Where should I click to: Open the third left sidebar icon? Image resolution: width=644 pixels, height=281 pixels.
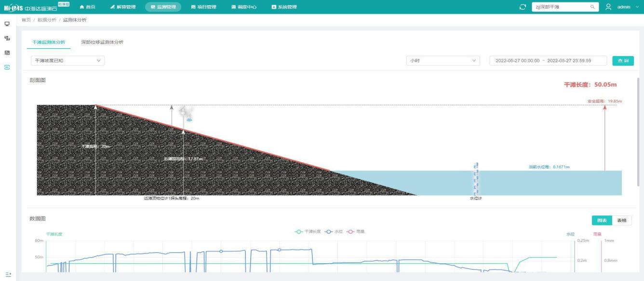[x=8, y=52]
